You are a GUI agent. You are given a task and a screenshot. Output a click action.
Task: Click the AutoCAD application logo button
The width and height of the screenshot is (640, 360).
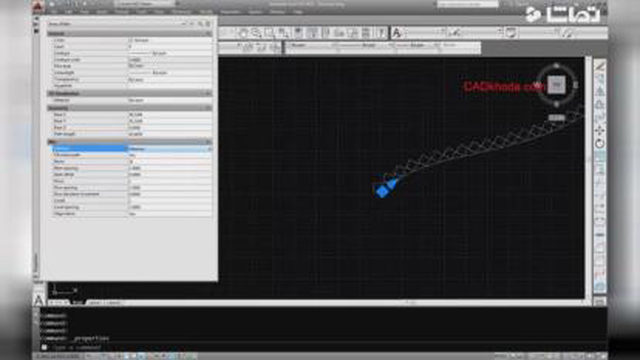[38, 6]
